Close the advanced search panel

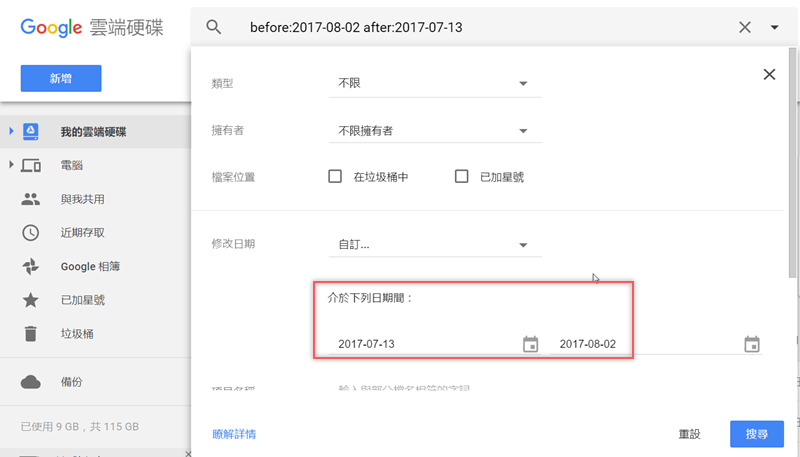point(769,74)
